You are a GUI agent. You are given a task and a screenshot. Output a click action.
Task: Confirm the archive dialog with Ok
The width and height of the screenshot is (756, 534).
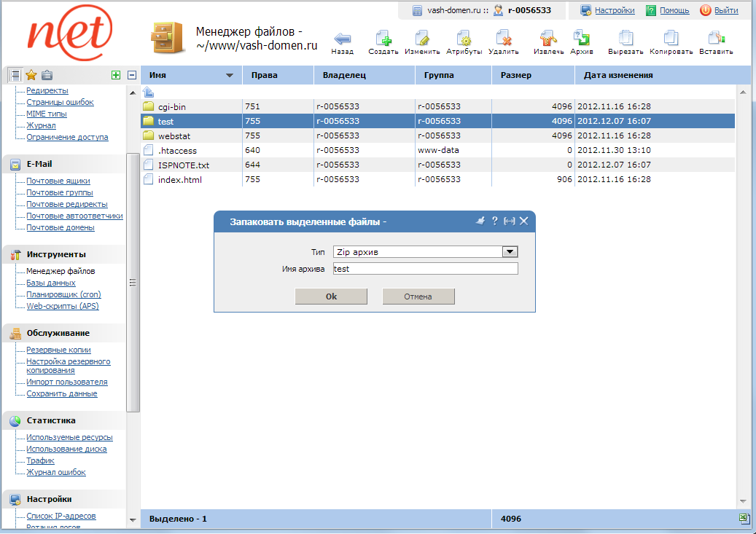tap(331, 297)
